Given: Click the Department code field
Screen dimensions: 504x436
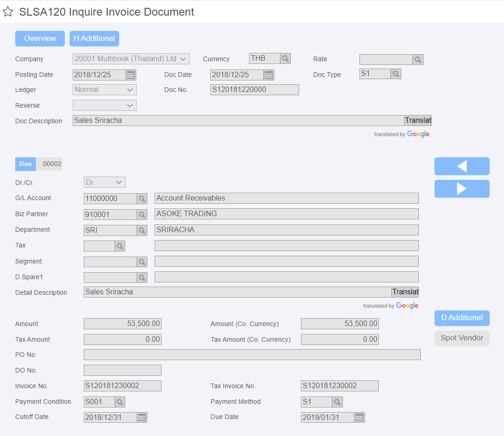Looking at the screenshot, I should coord(110,230).
